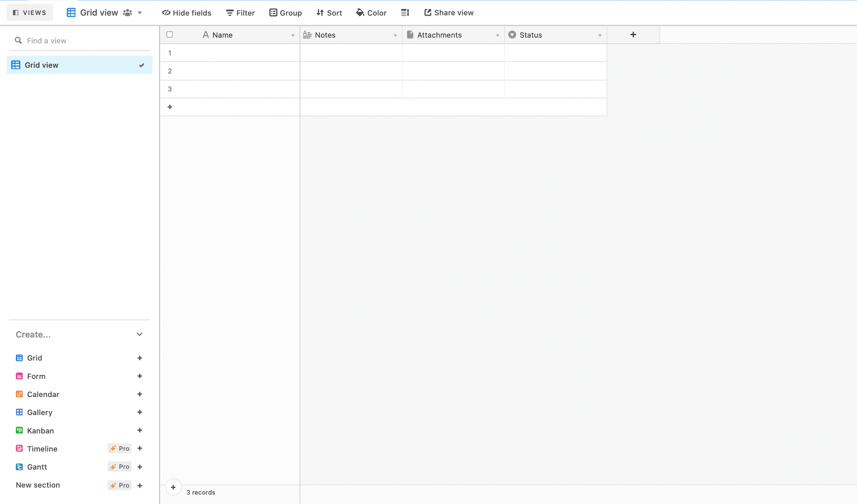This screenshot has height=504, width=857.
Task: Toggle the checkbox in row 2
Action: click(170, 71)
